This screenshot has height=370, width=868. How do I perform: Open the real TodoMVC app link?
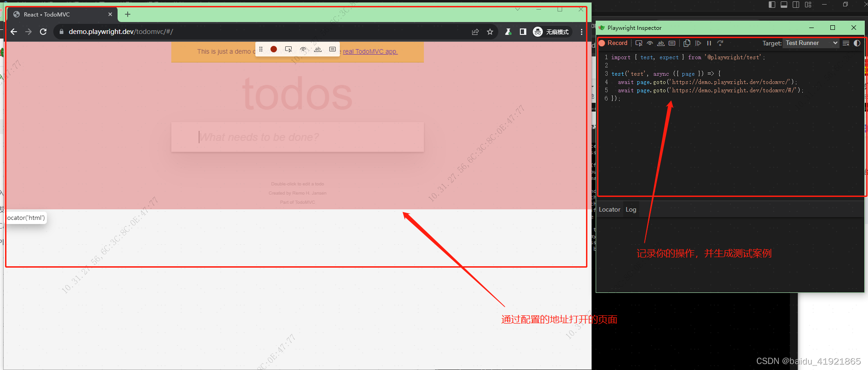(x=370, y=51)
